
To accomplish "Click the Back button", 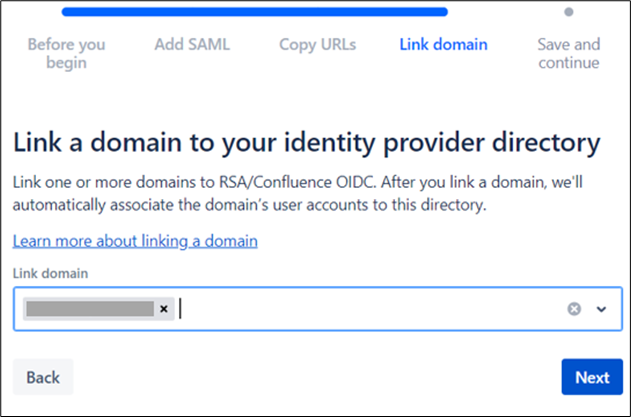I will point(43,377).
